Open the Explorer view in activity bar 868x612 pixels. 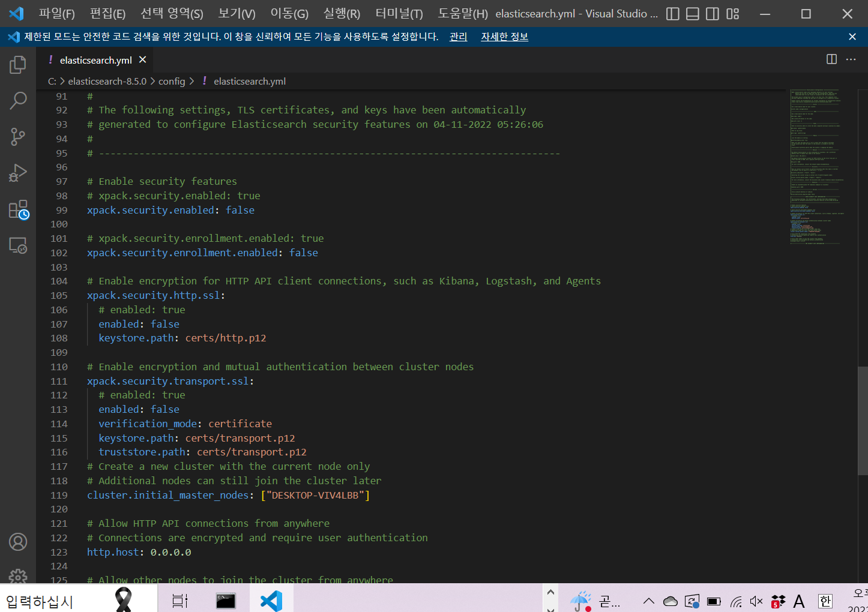pyautogui.click(x=18, y=64)
